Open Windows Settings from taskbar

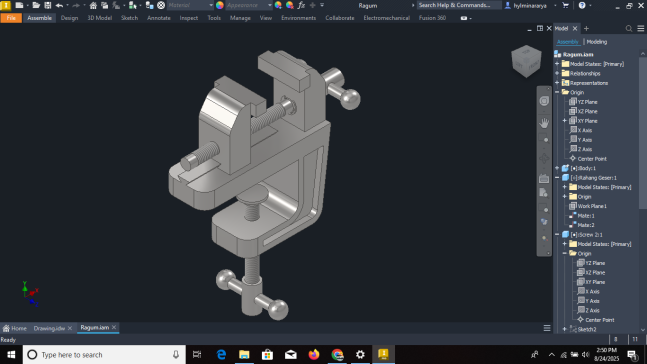tap(360, 355)
